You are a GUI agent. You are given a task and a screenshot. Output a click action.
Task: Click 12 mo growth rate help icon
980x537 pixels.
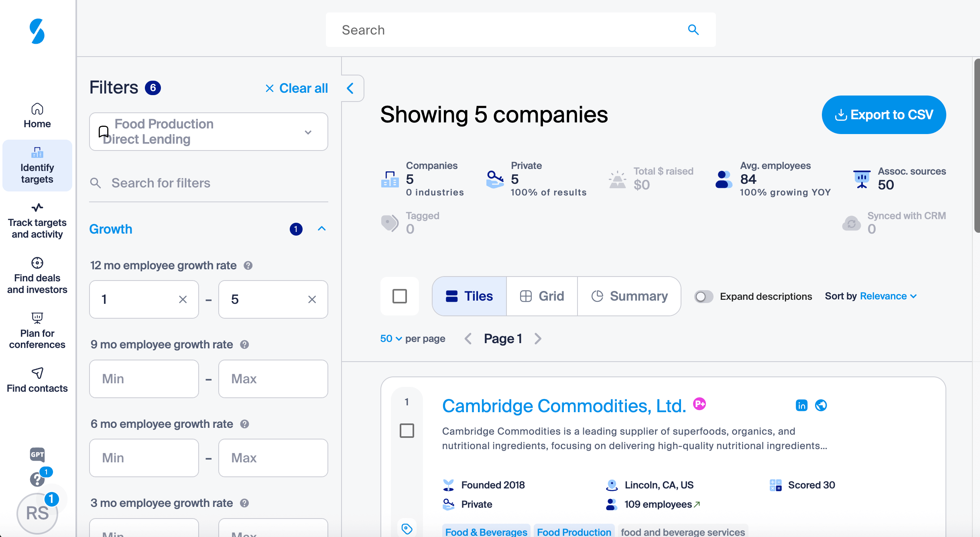tap(248, 265)
